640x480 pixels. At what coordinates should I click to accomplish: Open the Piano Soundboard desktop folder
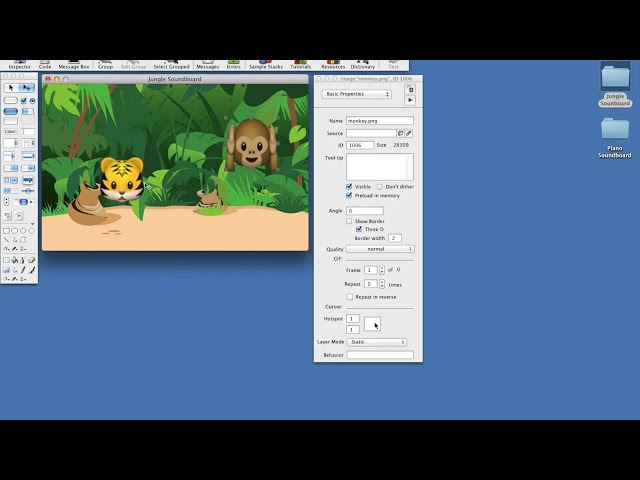(x=615, y=138)
